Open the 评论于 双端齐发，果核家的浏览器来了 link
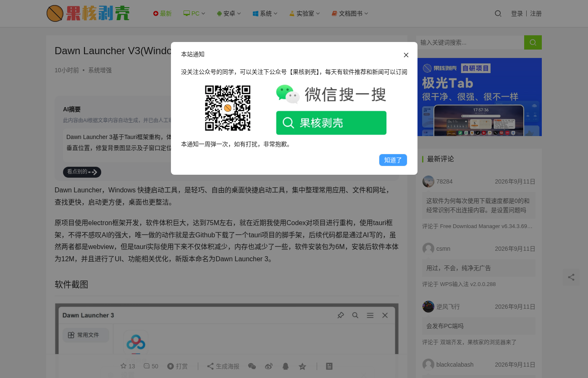The width and height of the screenshot is (588, 378). 469,342
